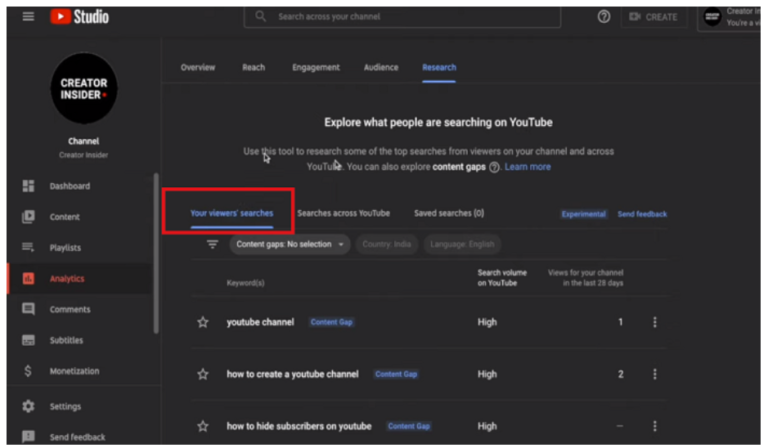Open the hamburger navigation menu
Viewport: 768px width, 448px height.
point(28,17)
